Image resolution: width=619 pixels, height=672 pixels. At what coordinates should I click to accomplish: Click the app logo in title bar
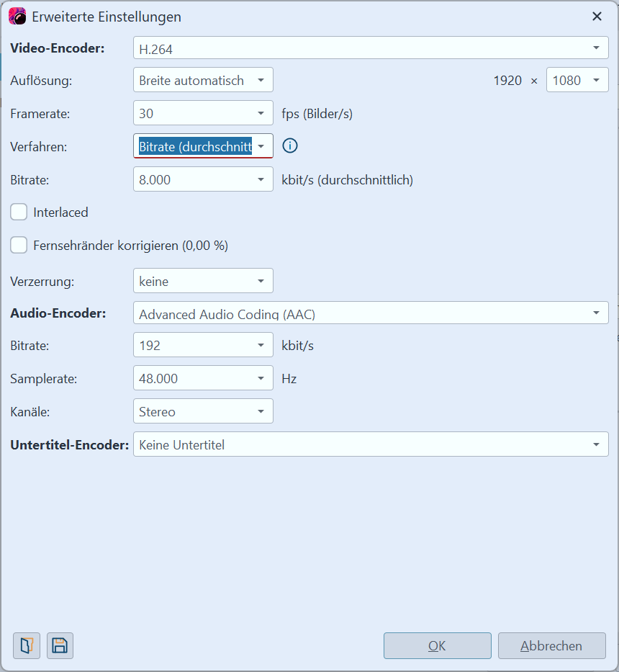17,17
